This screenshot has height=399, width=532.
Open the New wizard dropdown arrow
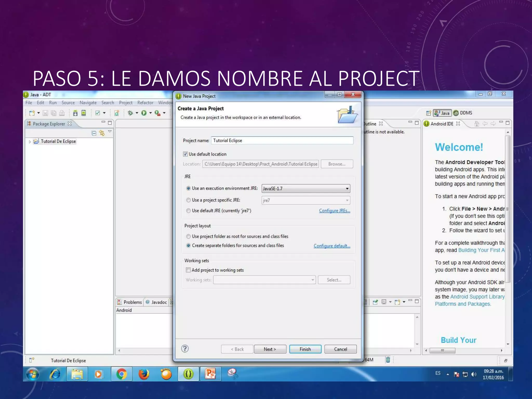click(x=38, y=113)
